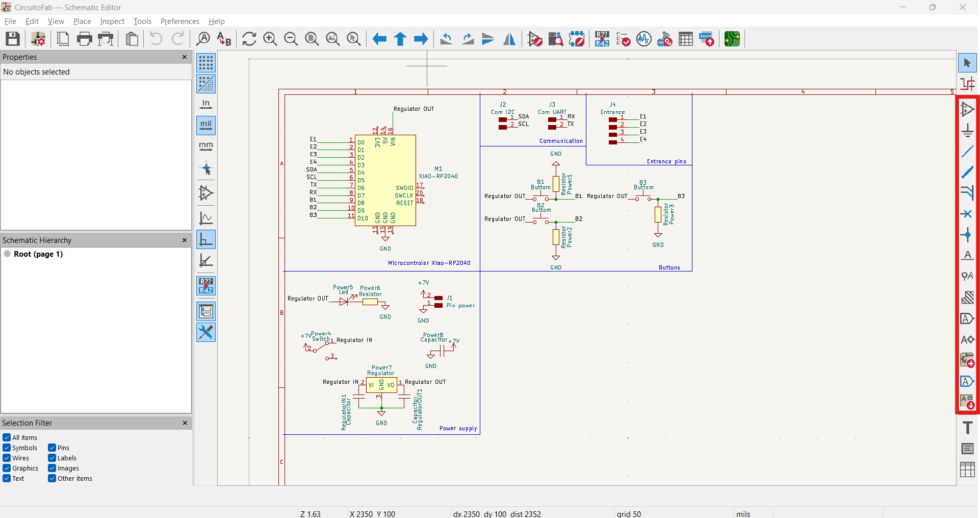Open the Assign Footprints tool
Viewport: 980px width, 518px height.
coord(665,39)
